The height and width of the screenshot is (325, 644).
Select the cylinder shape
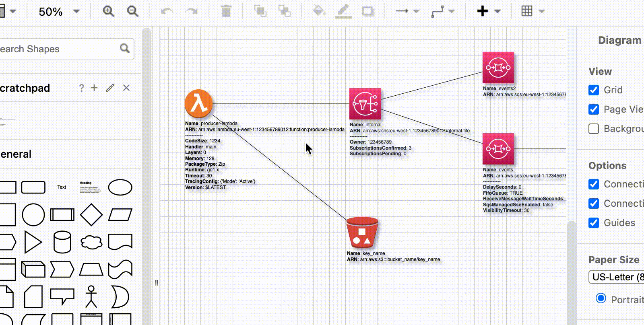tap(62, 242)
